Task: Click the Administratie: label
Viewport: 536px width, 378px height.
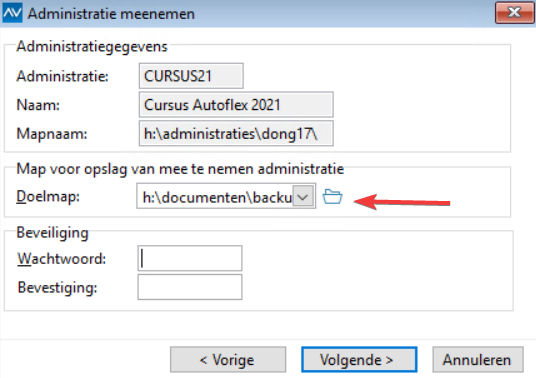Action: [62, 76]
